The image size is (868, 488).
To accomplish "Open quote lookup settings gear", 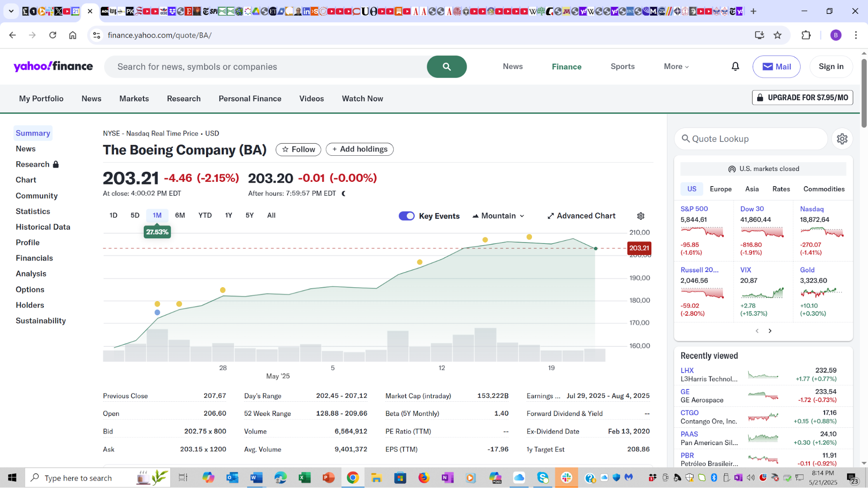I will pos(842,139).
